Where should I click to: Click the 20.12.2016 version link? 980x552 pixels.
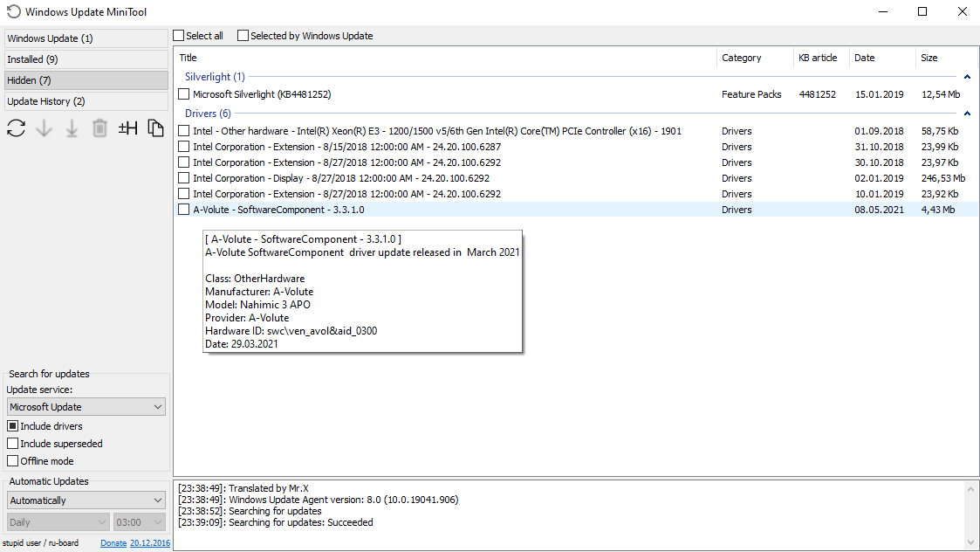[x=150, y=543]
